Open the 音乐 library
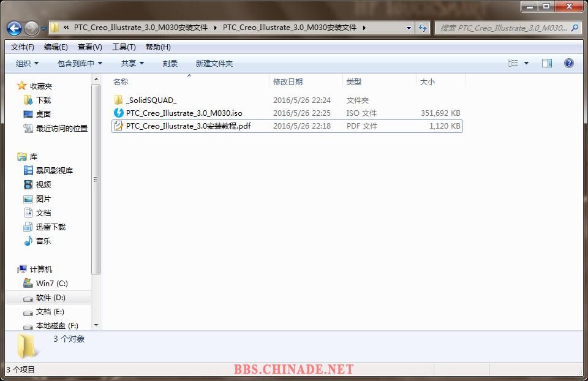The width and height of the screenshot is (588, 381). pyautogui.click(x=43, y=241)
